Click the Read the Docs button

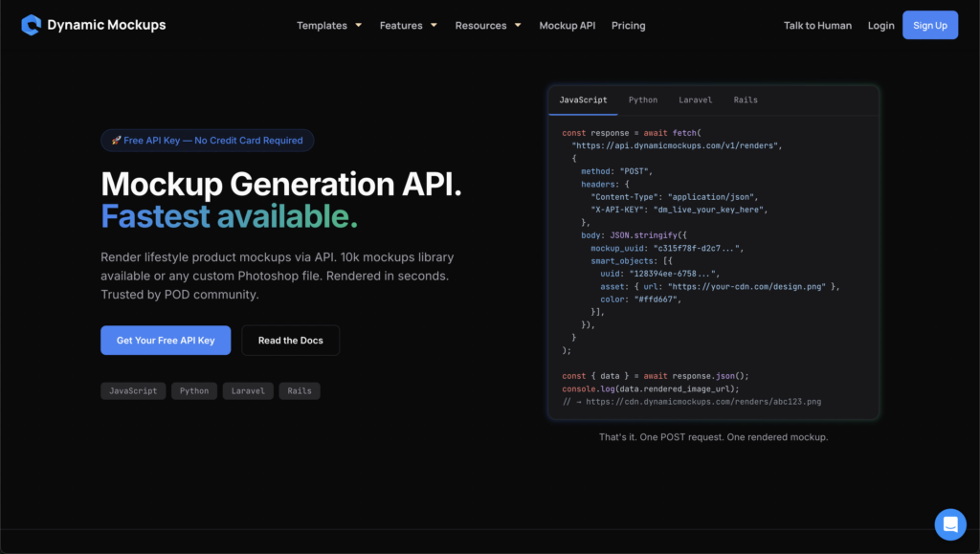[x=291, y=341]
